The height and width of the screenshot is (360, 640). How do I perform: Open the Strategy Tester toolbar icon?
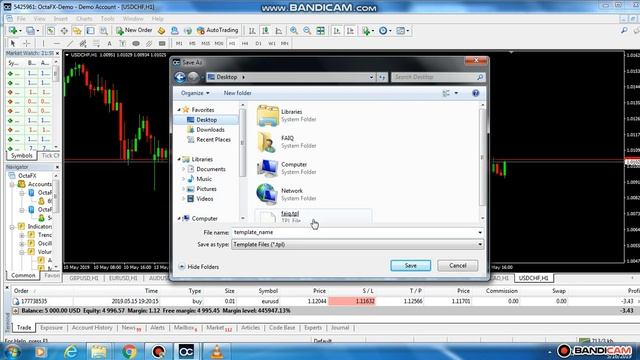(x=104, y=31)
